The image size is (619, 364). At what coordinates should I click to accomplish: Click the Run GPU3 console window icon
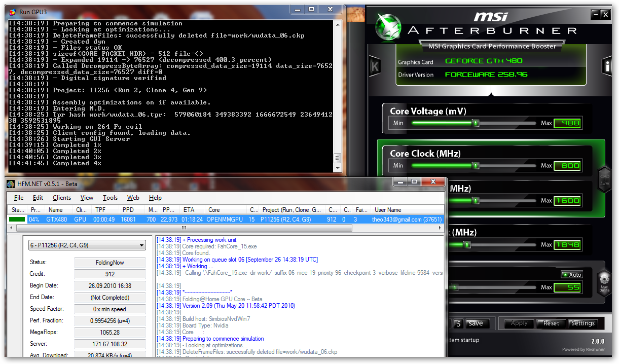point(12,12)
